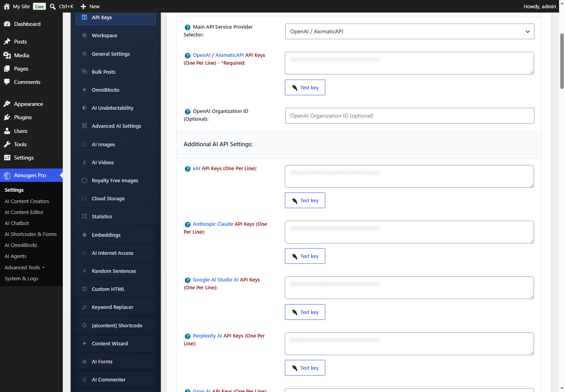Open the AI Commenter tab
The image size is (565, 392).
(x=116, y=379)
